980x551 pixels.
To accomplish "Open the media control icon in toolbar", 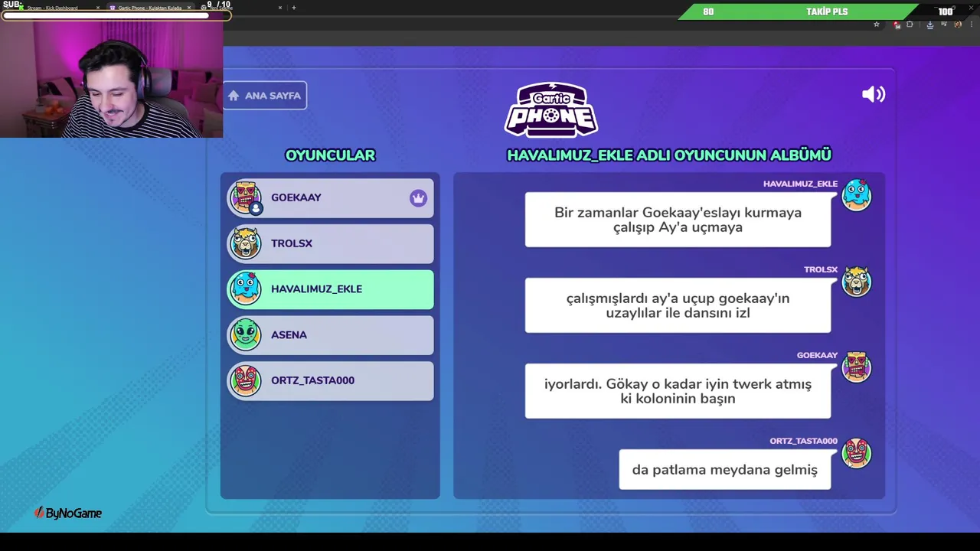I will pos(944,24).
